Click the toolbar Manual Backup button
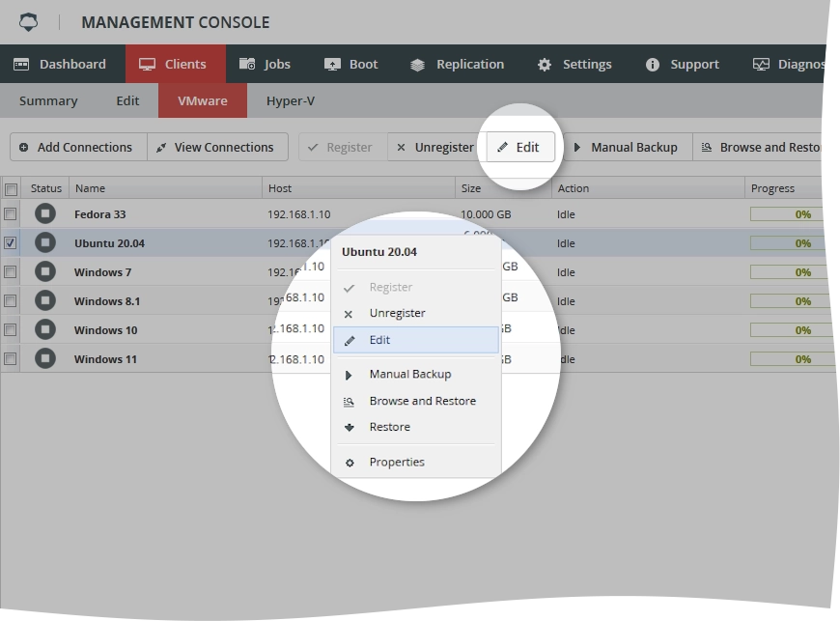This screenshot has height=621, width=840. (x=628, y=147)
